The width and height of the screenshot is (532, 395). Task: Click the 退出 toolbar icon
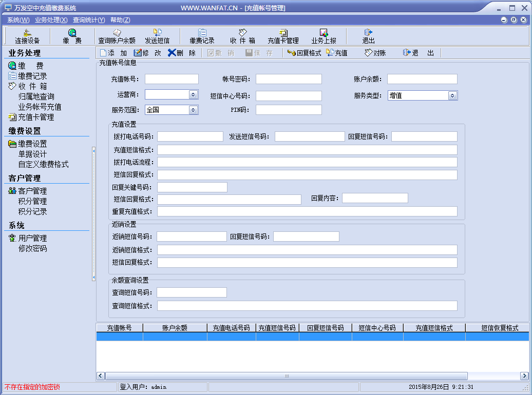pos(369,36)
